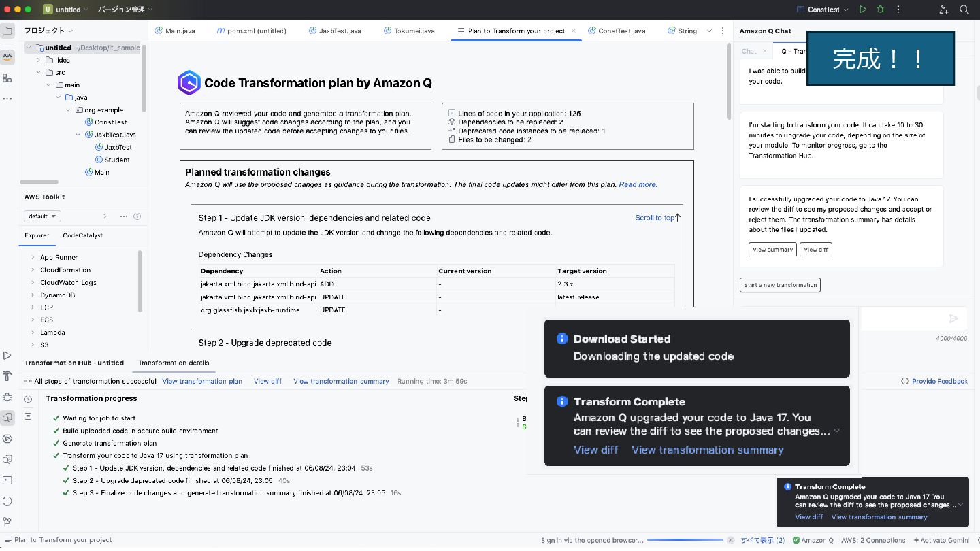
Task: Click Provide Feedback link in Transformation Hub
Action: [934, 381]
